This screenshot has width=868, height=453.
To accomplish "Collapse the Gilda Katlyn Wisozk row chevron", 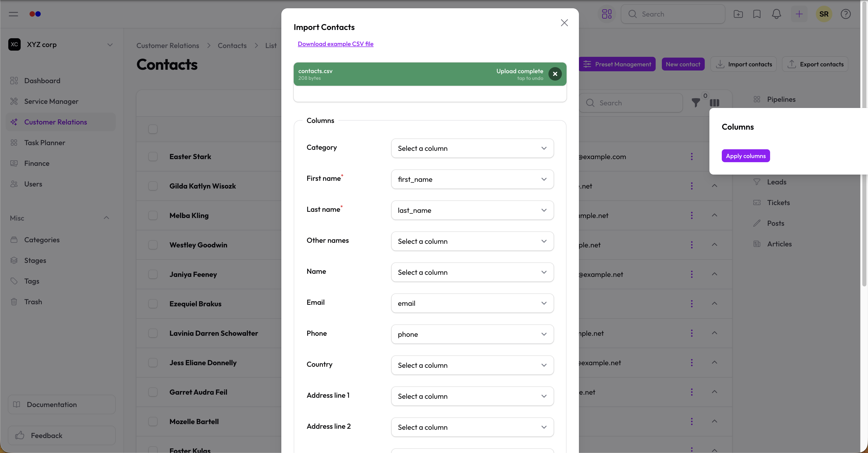I will click(714, 186).
